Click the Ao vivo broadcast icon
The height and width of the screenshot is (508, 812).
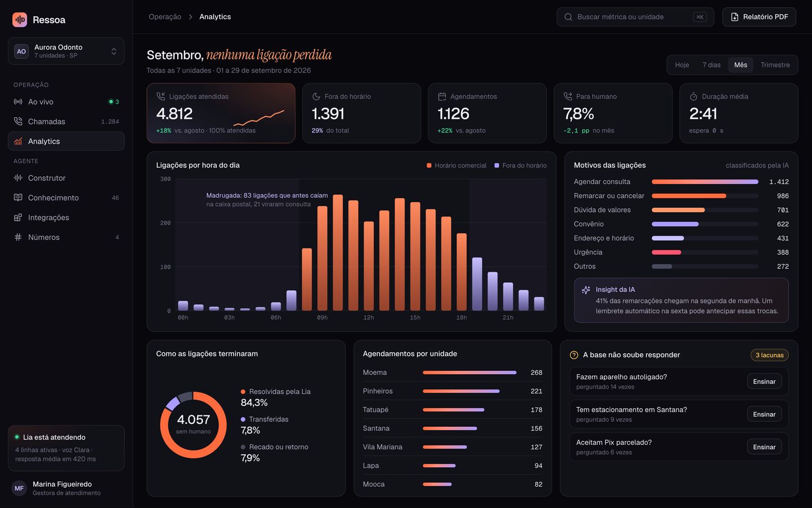pyautogui.click(x=18, y=102)
